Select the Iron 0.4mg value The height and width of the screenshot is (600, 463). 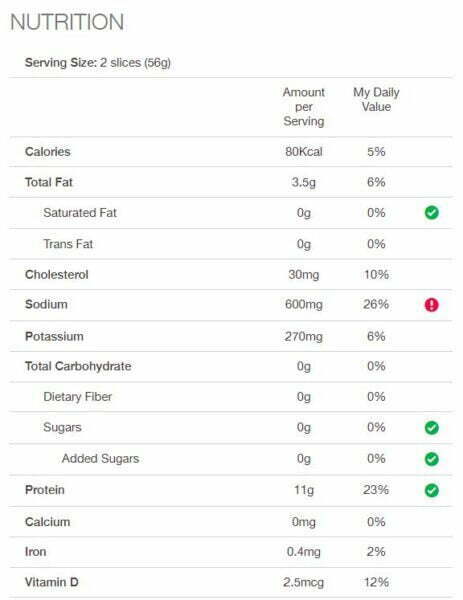tap(304, 552)
